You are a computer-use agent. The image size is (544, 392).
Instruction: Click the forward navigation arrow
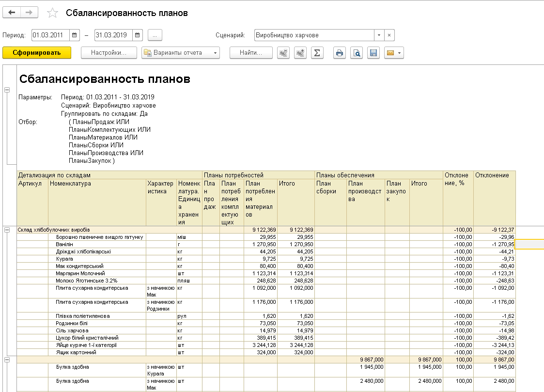click(29, 13)
